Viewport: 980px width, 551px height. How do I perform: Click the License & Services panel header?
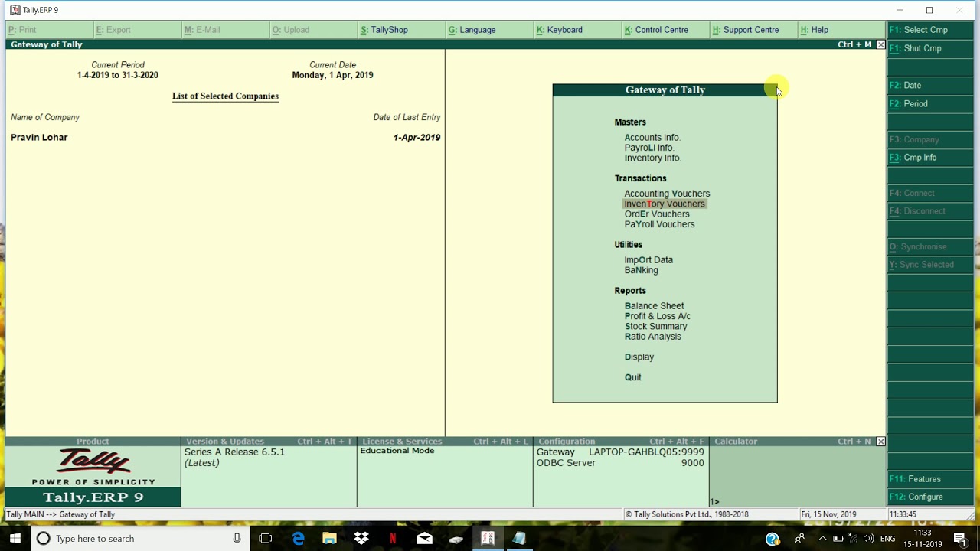click(445, 442)
